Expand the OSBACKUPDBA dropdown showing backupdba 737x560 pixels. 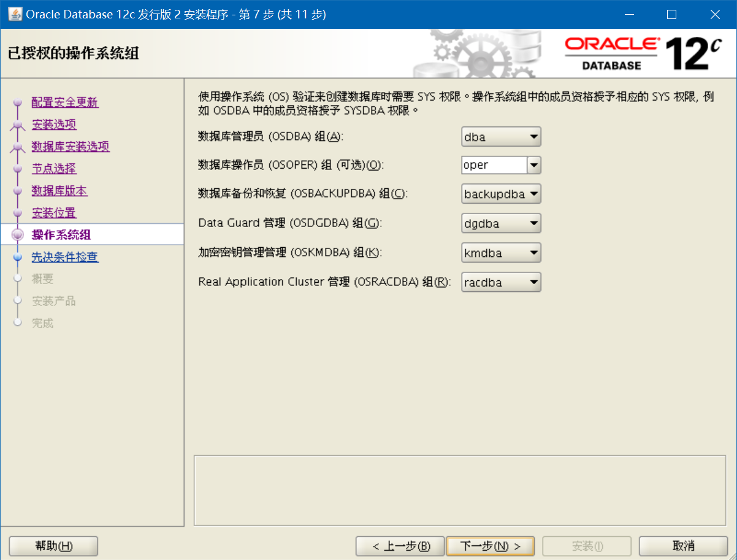pyautogui.click(x=501, y=194)
